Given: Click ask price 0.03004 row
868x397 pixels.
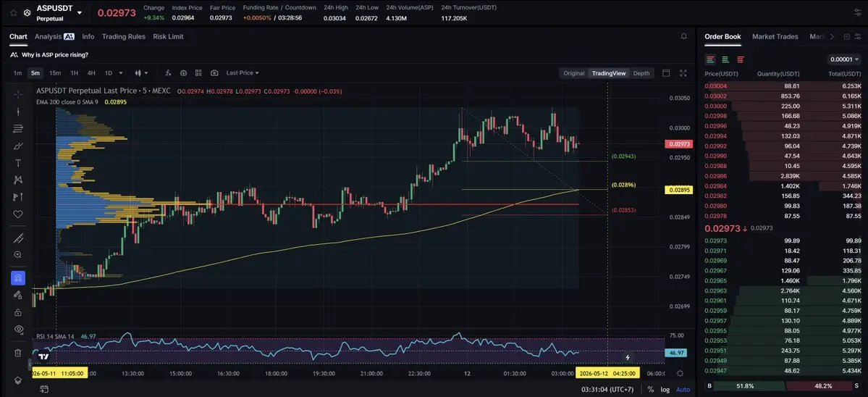Looking at the screenshot, I should click(x=782, y=86).
